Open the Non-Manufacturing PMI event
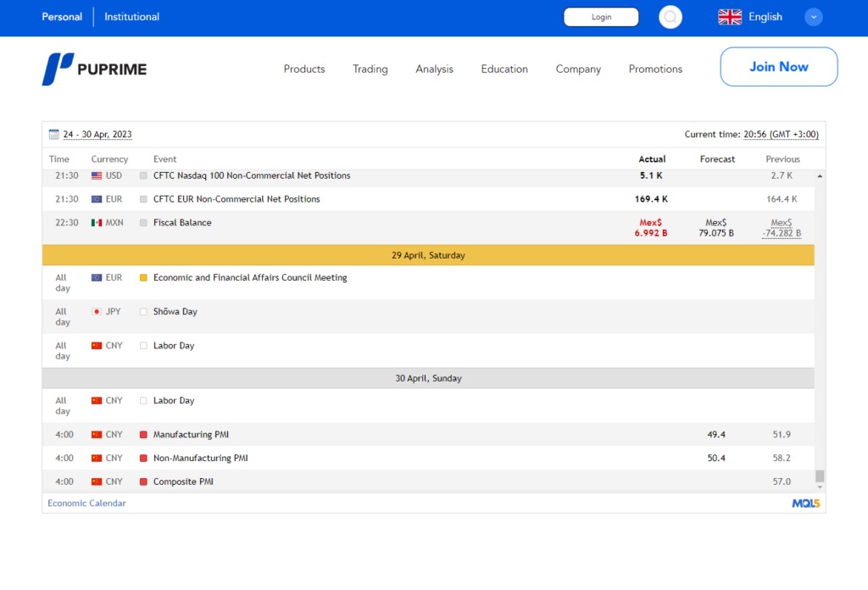 pos(200,459)
